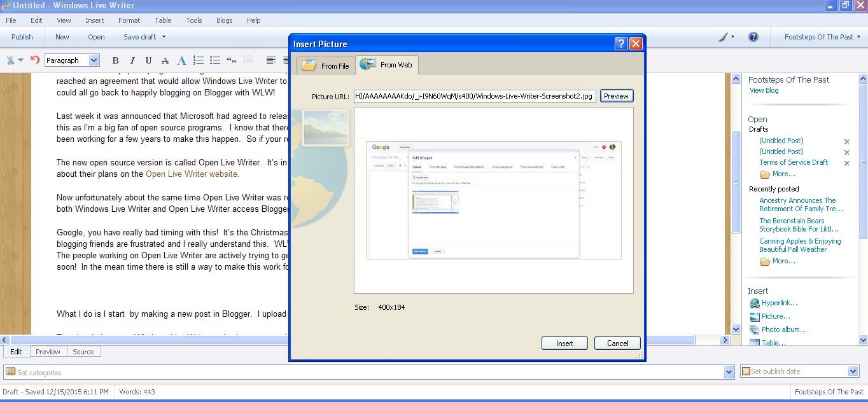The image size is (868, 402).
Task: Click the Draft - Saved 12/15/2015 status text
Action: pos(55,392)
